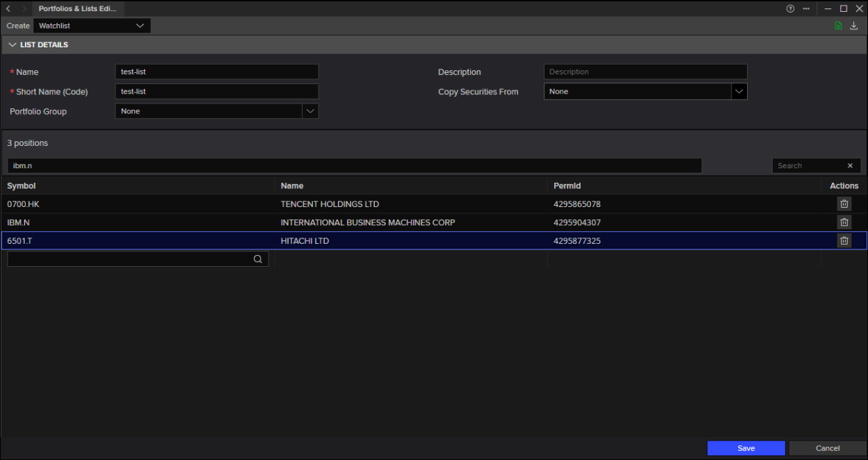Viewport: 868px width, 460px height.
Task: Select the Portfolios & Lists Editor tab
Action: 77,8
